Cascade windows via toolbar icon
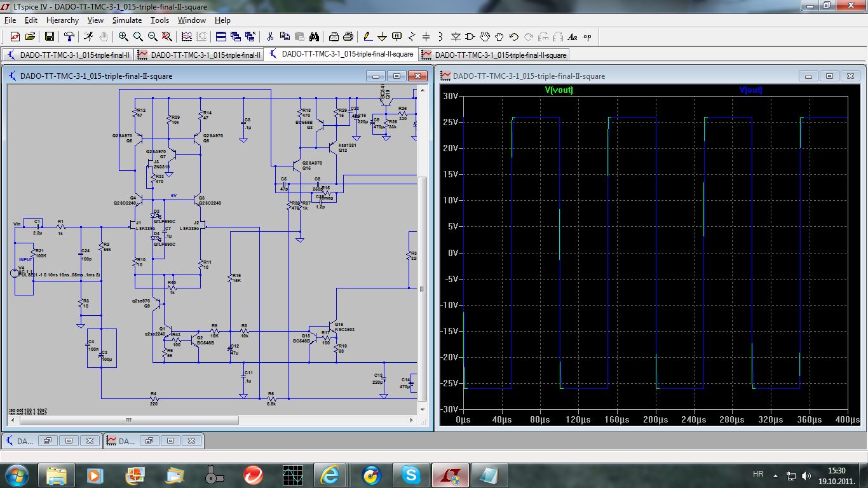 point(236,36)
